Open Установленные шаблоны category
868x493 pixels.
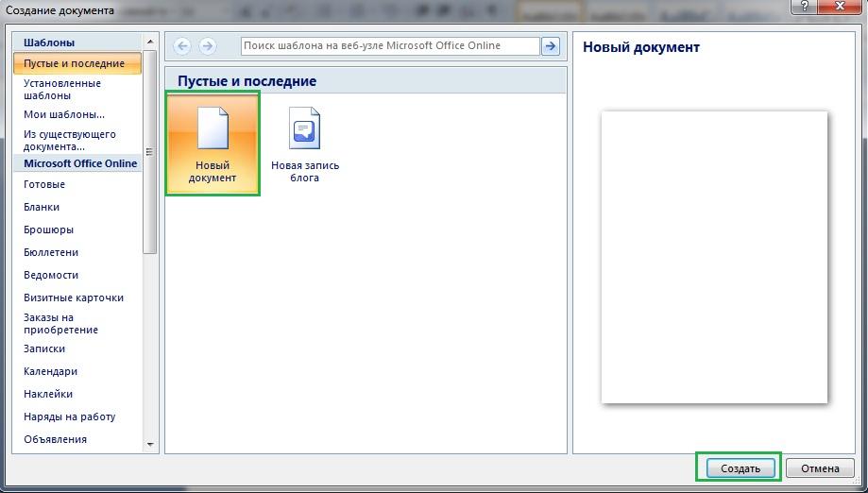click(x=62, y=90)
